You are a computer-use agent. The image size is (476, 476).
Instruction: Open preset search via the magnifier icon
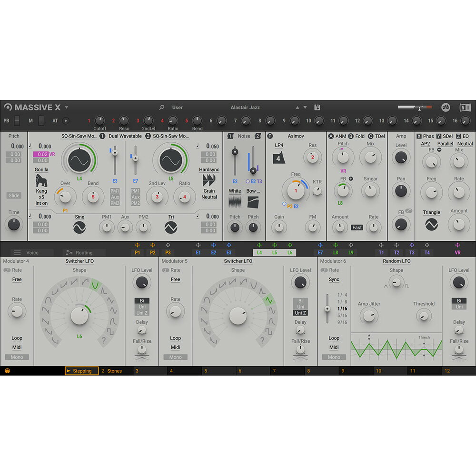tap(162, 107)
